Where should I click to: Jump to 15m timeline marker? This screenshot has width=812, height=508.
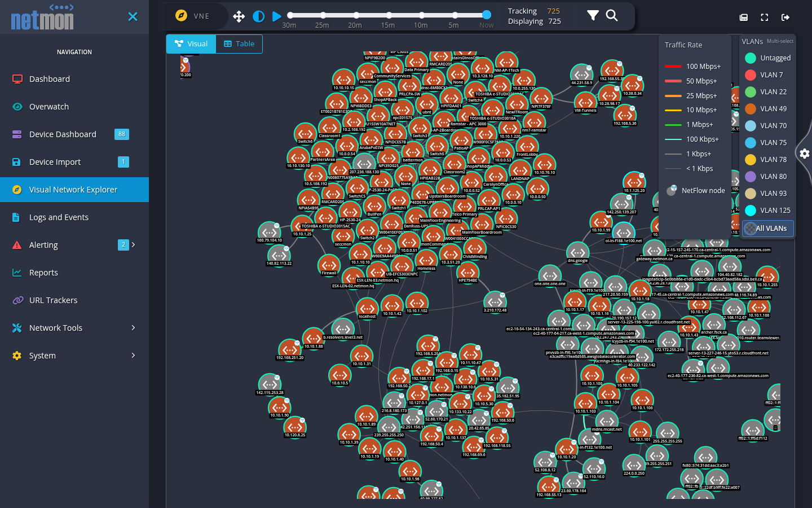pos(389,15)
